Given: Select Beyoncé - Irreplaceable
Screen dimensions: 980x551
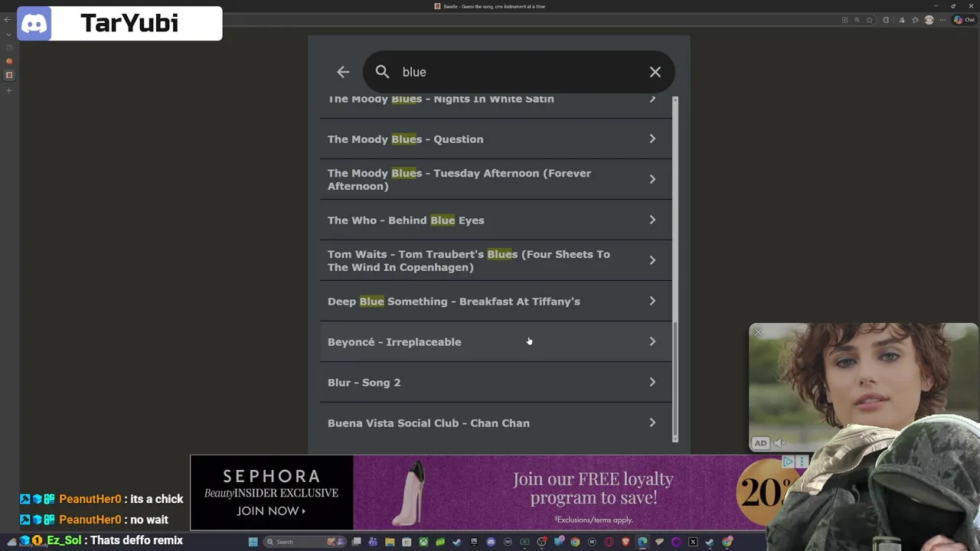Looking at the screenshot, I should point(495,341).
